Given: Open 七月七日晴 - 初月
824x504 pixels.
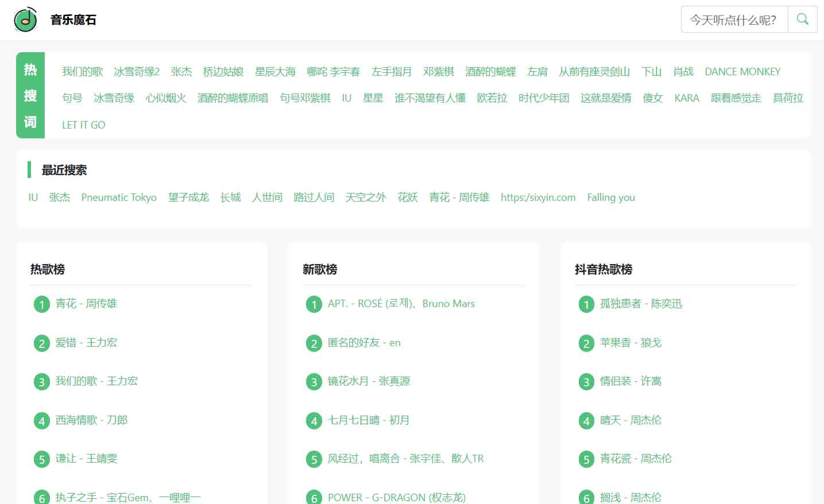Looking at the screenshot, I should point(369,420).
